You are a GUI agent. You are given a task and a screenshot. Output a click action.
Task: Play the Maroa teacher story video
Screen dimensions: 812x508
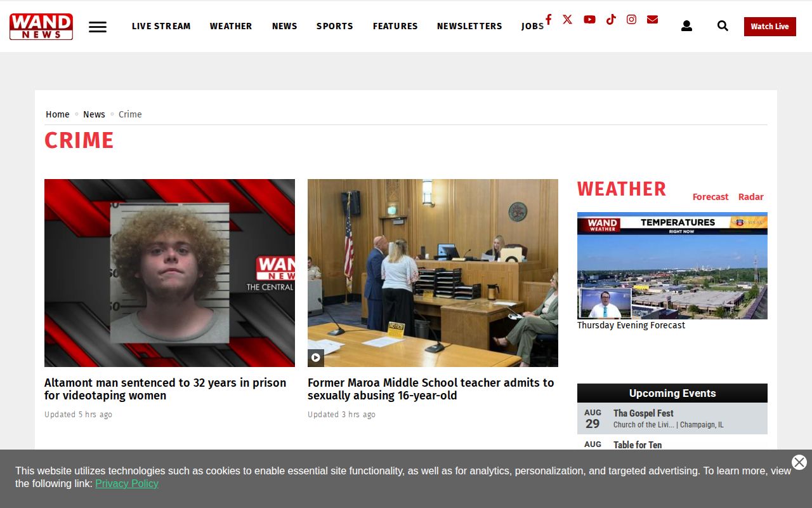(x=316, y=358)
